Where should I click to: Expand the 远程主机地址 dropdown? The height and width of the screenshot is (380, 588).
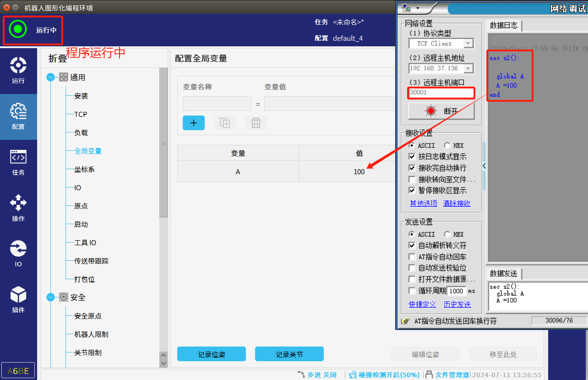pos(468,68)
